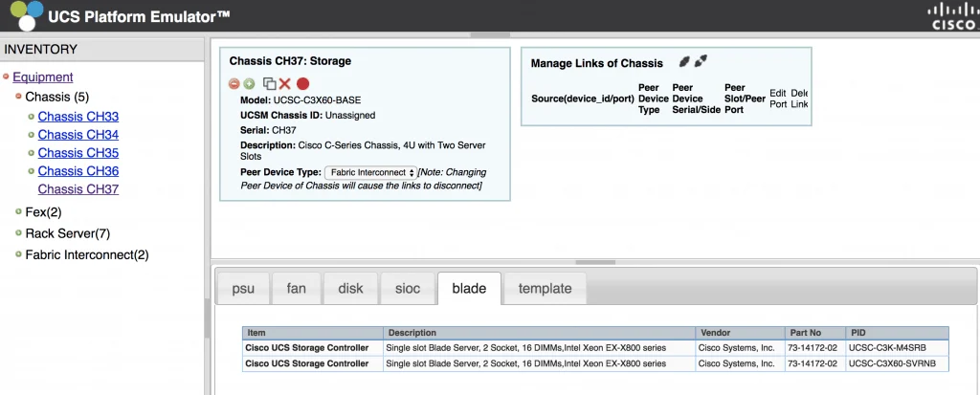Click the Peer Device Type column header

(653, 99)
